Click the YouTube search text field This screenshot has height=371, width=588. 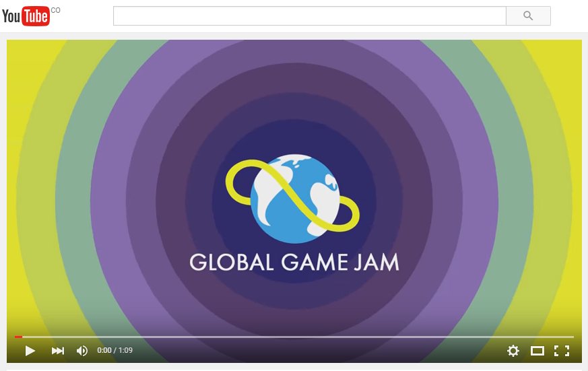[310, 15]
